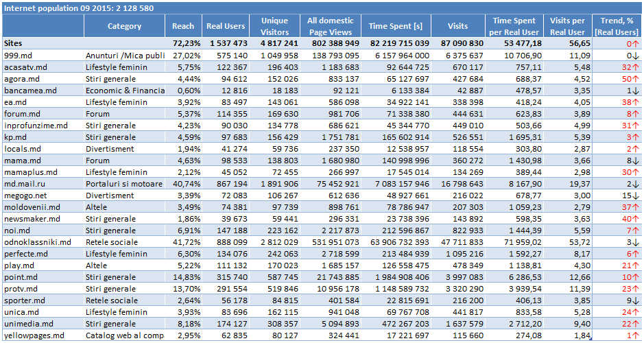Select Retele sociale category of odnoklassniki.md
The width and height of the screenshot is (644, 343).
124,242
